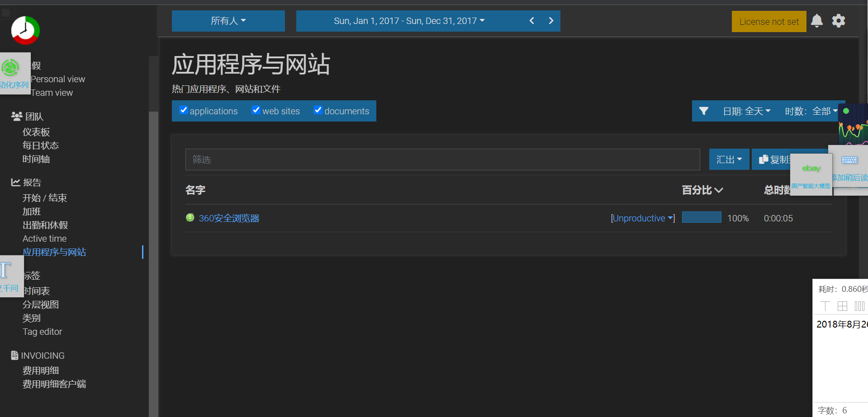Viewport: 868px width, 417px height.
Task: Open the notification bell icon
Action: [817, 21]
